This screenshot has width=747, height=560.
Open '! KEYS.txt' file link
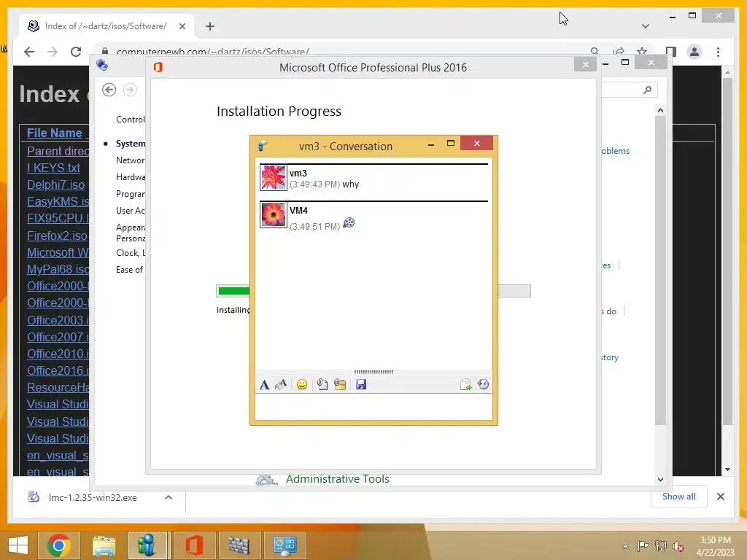pyautogui.click(x=53, y=168)
